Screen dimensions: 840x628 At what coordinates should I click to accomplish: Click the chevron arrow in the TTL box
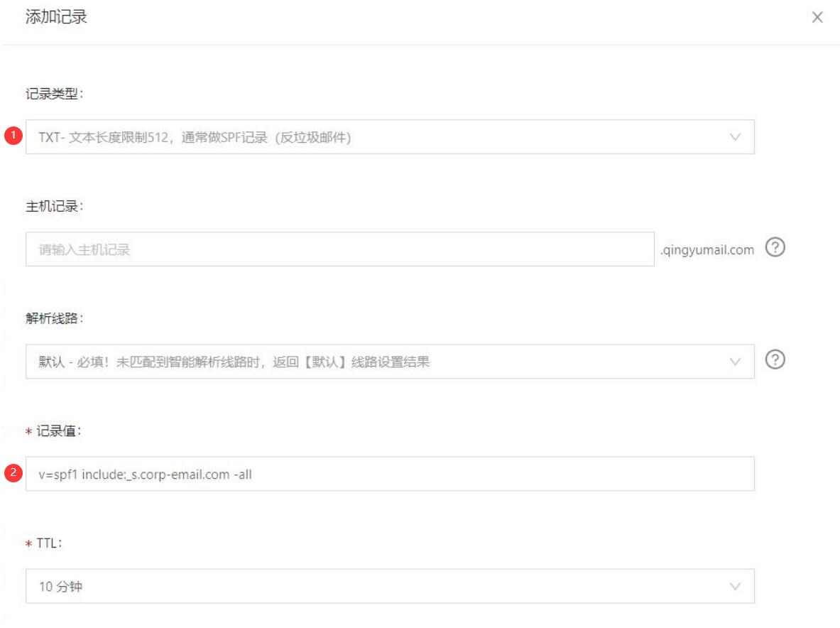735,586
